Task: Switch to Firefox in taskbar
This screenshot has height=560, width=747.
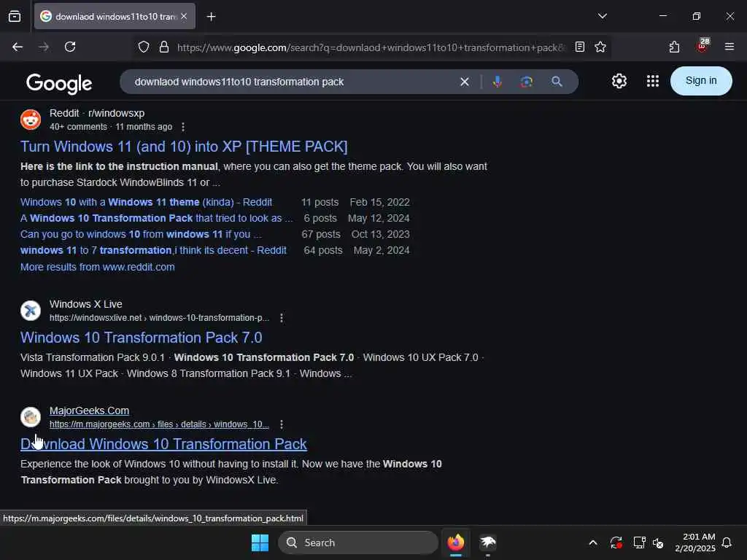Action: pos(456,542)
